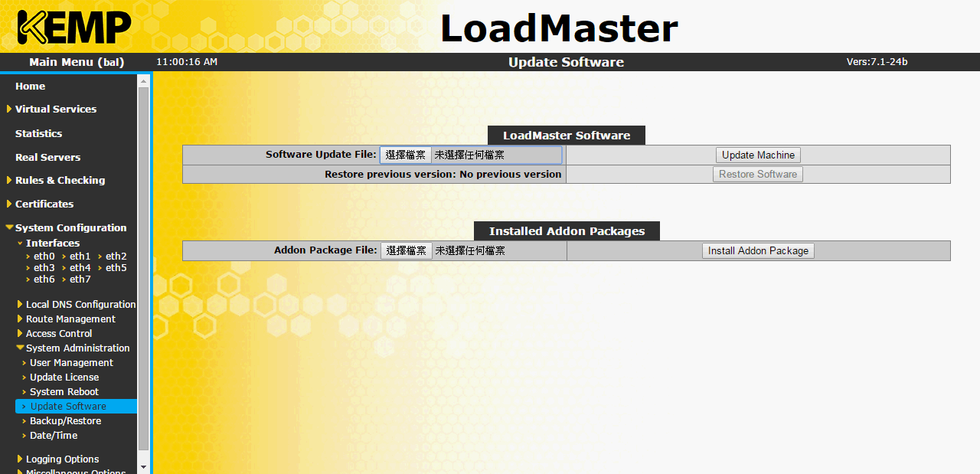Expand Logging Options
This screenshot has width=980, height=474.
point(62,459)
